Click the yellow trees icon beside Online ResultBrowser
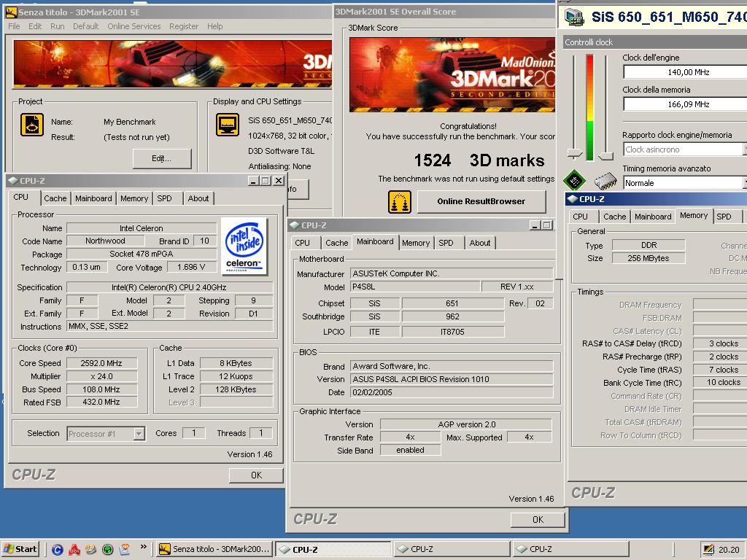Image resolution: width=747 pixels, height=560 pixels. coord(399,202)
